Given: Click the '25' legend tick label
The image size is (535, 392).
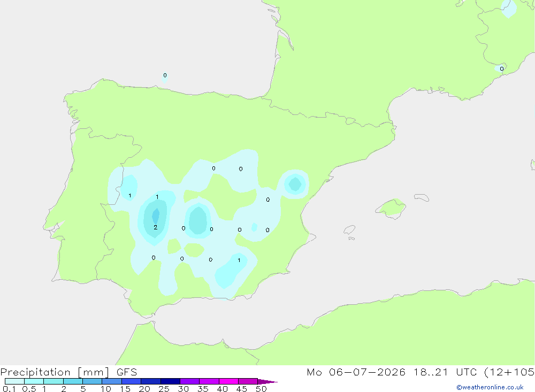Looking at the screenshot, I should pos(164,389).
